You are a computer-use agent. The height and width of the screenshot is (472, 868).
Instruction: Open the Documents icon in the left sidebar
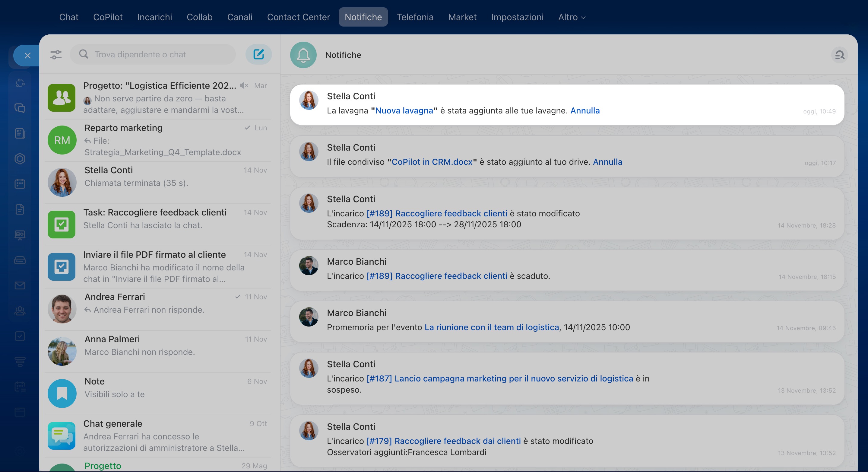pyautogui.click(x=20, y=209)
